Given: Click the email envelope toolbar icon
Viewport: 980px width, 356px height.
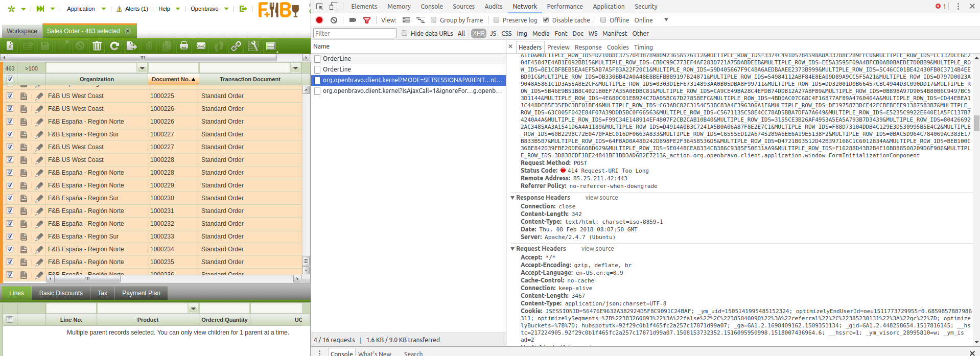Looking at the screenshot, I should [201, 46].
